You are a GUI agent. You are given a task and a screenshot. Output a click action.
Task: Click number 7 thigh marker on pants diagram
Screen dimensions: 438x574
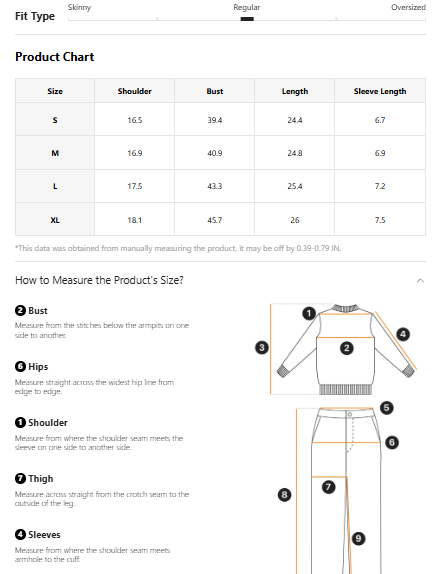click(x=328, y=487)
